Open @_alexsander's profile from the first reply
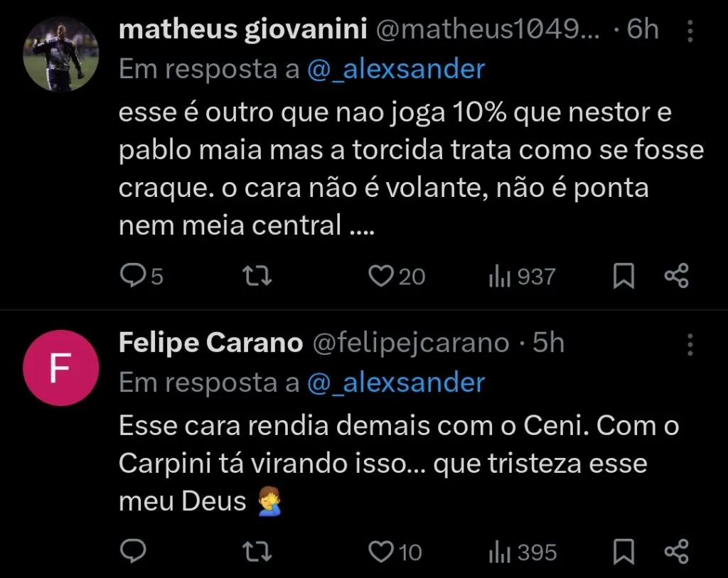This screenshot has width=728, height=578. (x=397, y=69)
